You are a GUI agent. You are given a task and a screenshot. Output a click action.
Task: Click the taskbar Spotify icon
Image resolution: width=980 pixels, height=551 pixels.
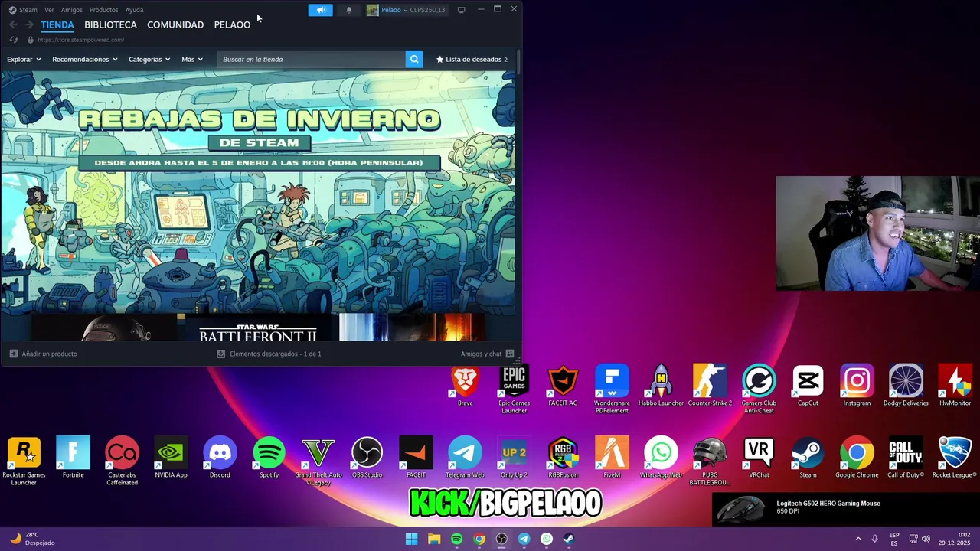456,539
